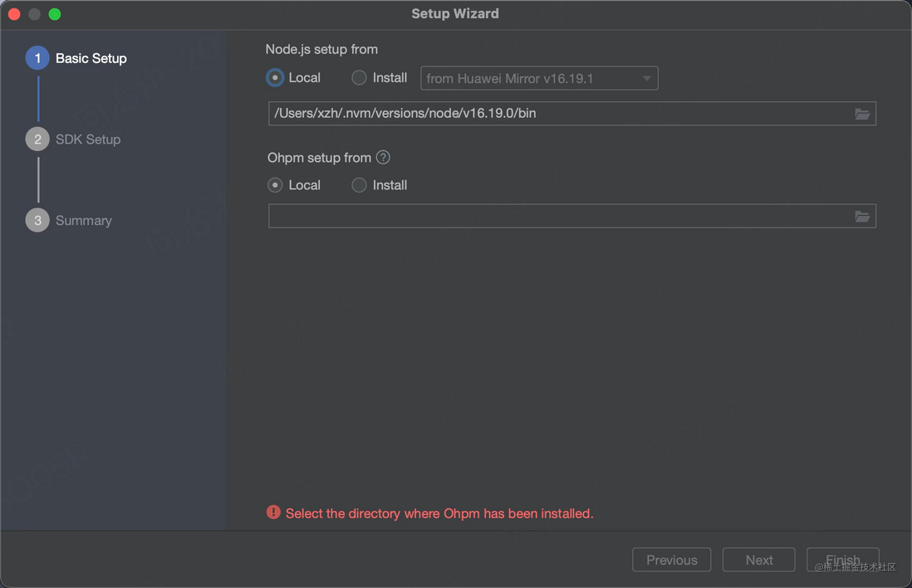This screenshot has height=588, width=912.
Task: Open the Huawei Mirror v16.19.1 dropdown
Action: [539, 79]
